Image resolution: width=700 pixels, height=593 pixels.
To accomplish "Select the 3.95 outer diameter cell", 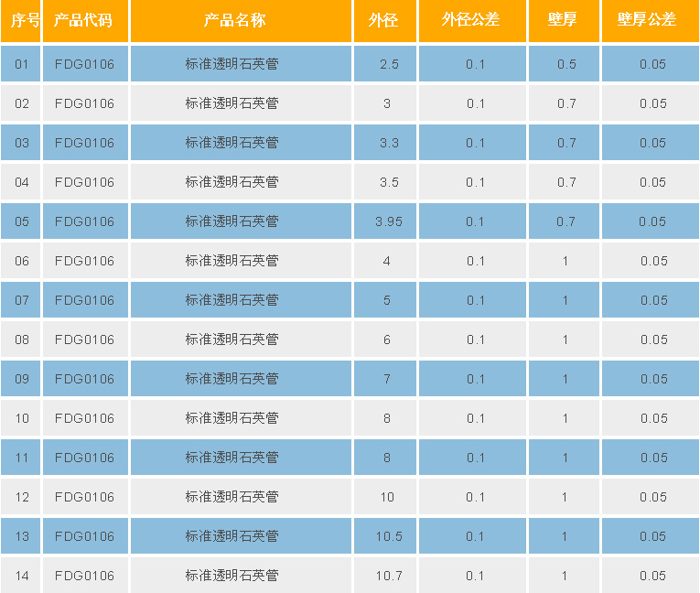I will coord(389,221).
